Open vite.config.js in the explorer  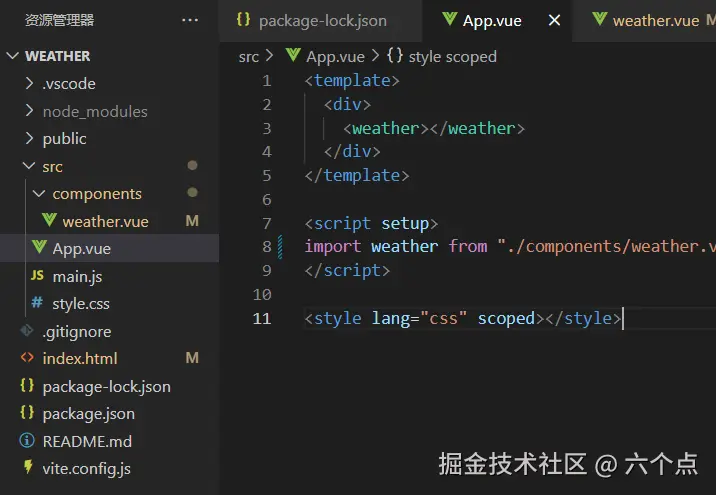point(86,469)
